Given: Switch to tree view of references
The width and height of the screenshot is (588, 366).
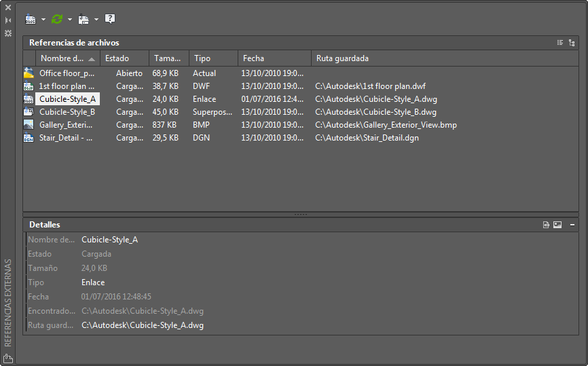Looking at the screenshot, I should [x=572, y=43].
